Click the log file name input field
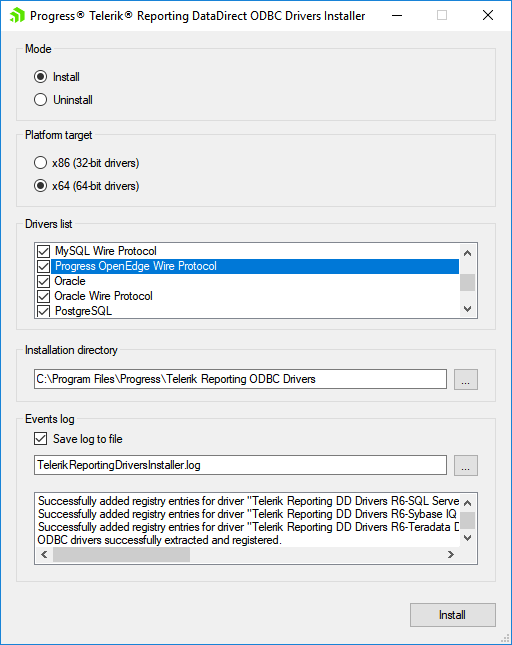 pos(241,465)
